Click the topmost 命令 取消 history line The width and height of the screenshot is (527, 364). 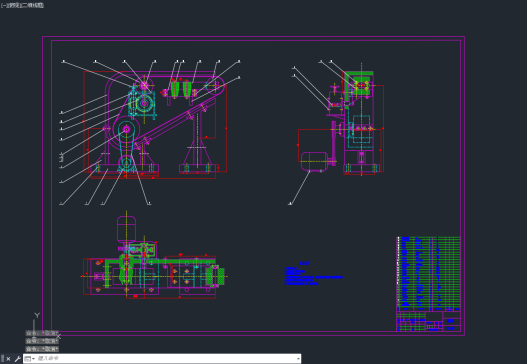42,333
